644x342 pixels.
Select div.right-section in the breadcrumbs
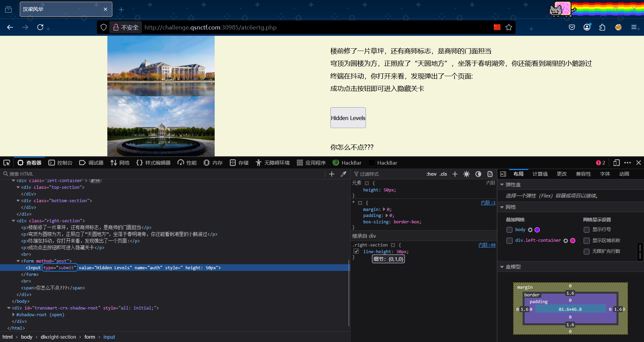point(58,337)
